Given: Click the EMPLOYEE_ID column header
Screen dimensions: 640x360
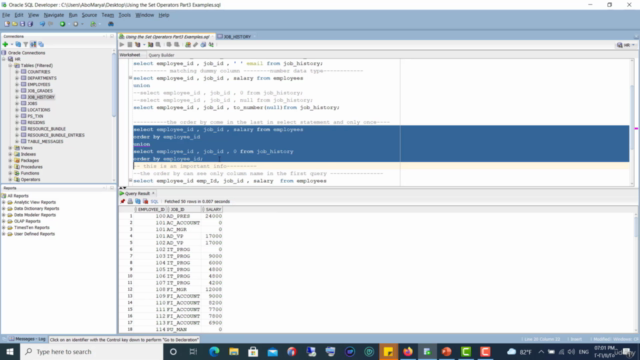Looking at the screenshot, I should click(151, 209).
